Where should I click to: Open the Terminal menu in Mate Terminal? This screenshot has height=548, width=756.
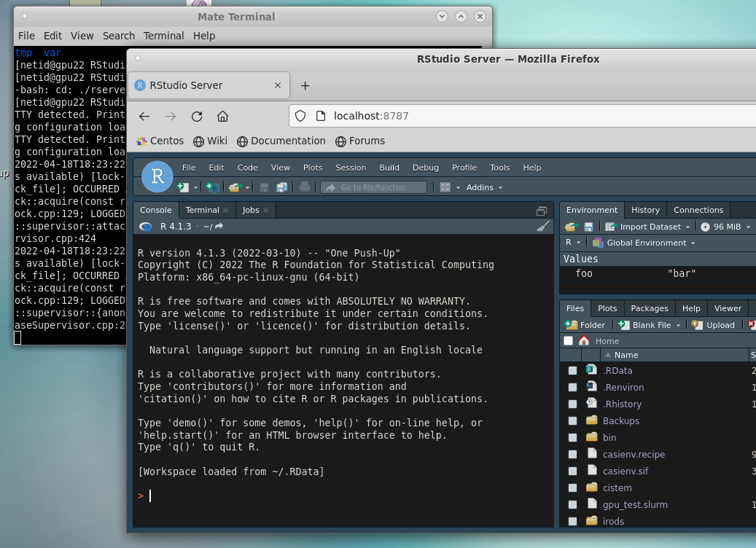coord(163,36)
